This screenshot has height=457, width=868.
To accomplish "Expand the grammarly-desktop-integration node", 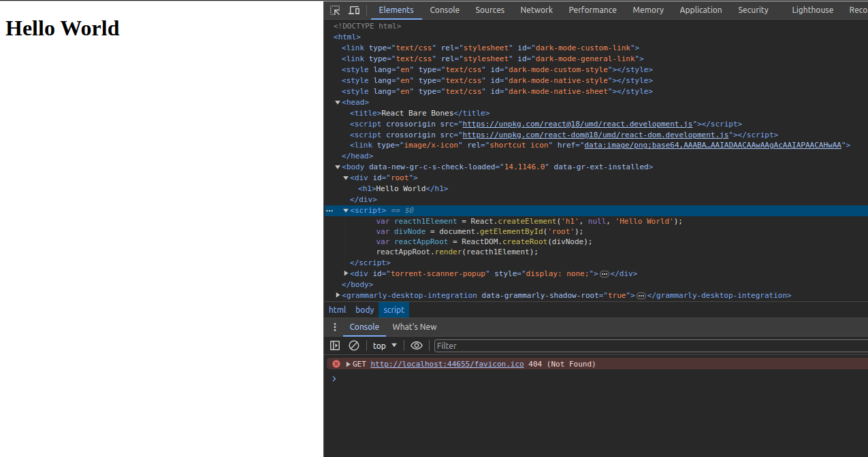I will 338,295.
